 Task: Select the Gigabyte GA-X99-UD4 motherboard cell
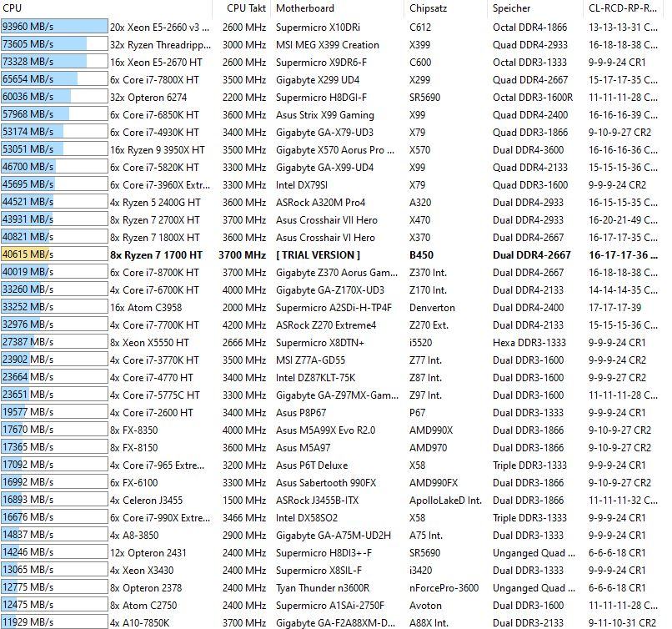point(324,168)
